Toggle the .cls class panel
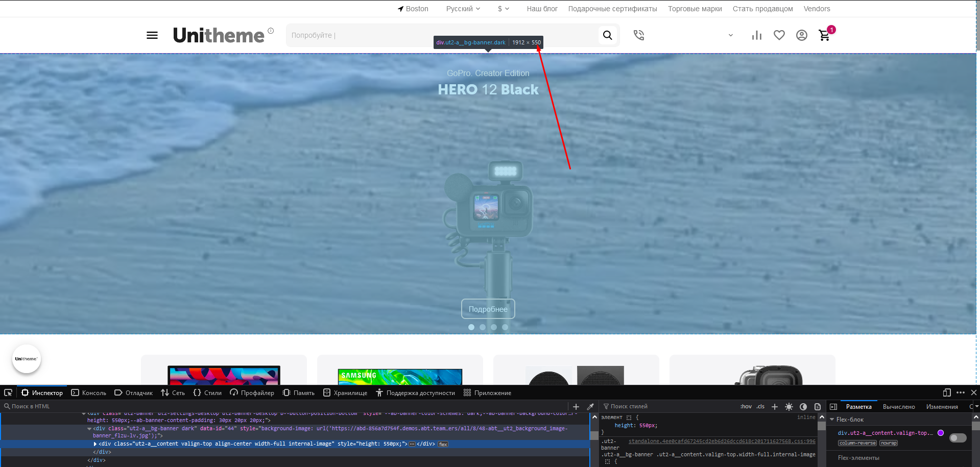This screenshot has height=467, width=980. click(x=760, y=407)
